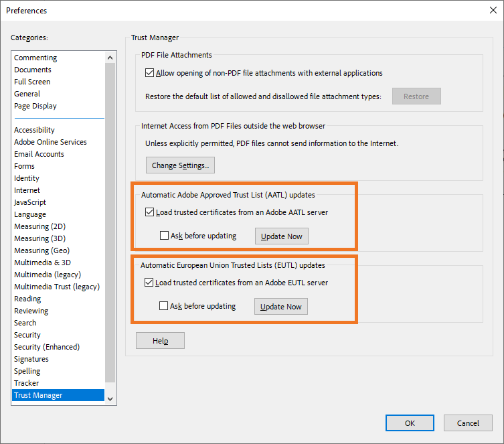
Task: Toggle load trusted certificates from EUTL server
Action: point(149,283)
